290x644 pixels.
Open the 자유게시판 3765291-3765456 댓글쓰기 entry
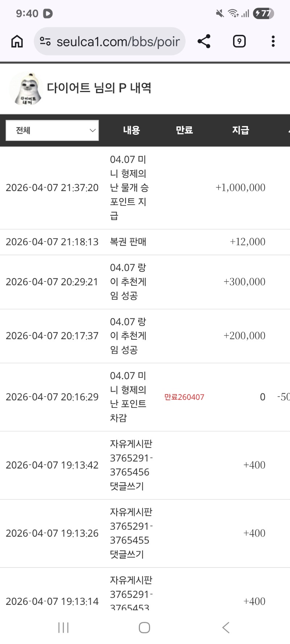click(x=130, y=465)
